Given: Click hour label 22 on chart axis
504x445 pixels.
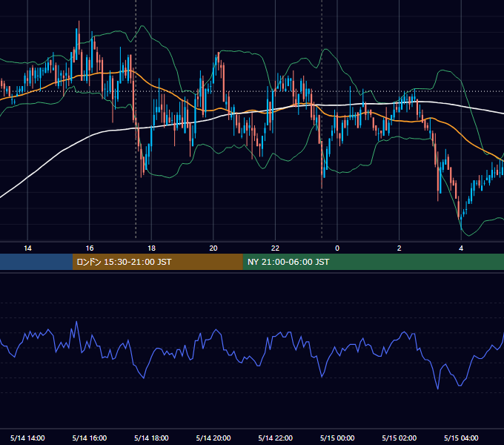Looking at the screenshot, I should point(275,248).
